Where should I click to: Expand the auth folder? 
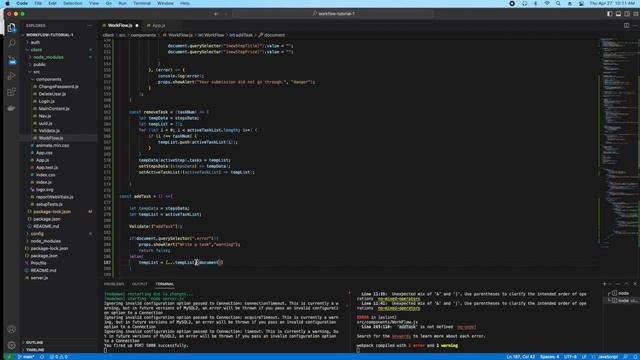36,42
